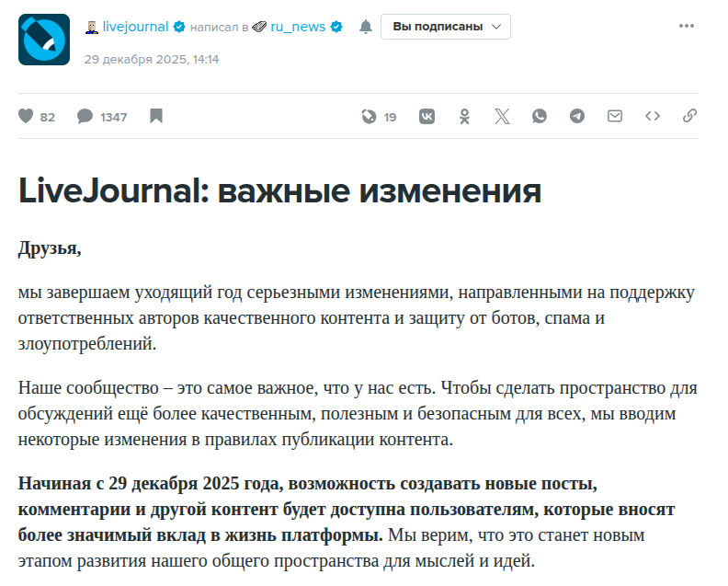This screenshot has width=728, height=586.
Task: Open the 'Вы подписаны' subscription dropdown
Action: point(446,27)
